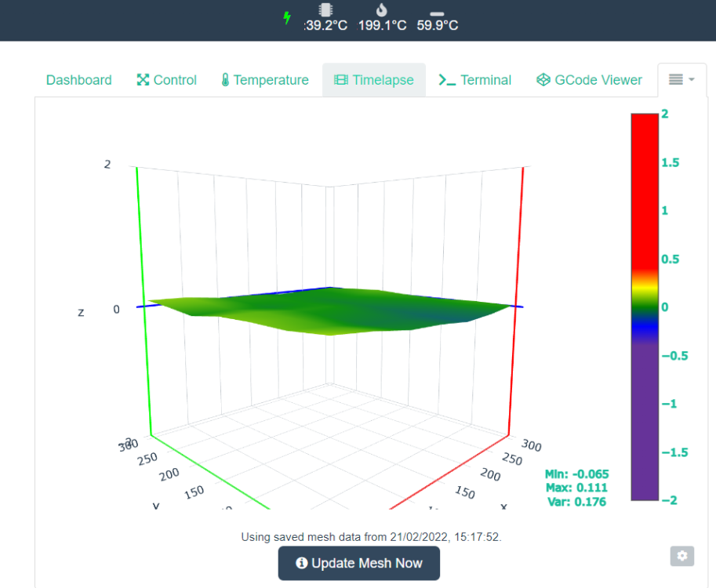Open the Temperature tab
The image size is (716, 588).
[265, 80]
